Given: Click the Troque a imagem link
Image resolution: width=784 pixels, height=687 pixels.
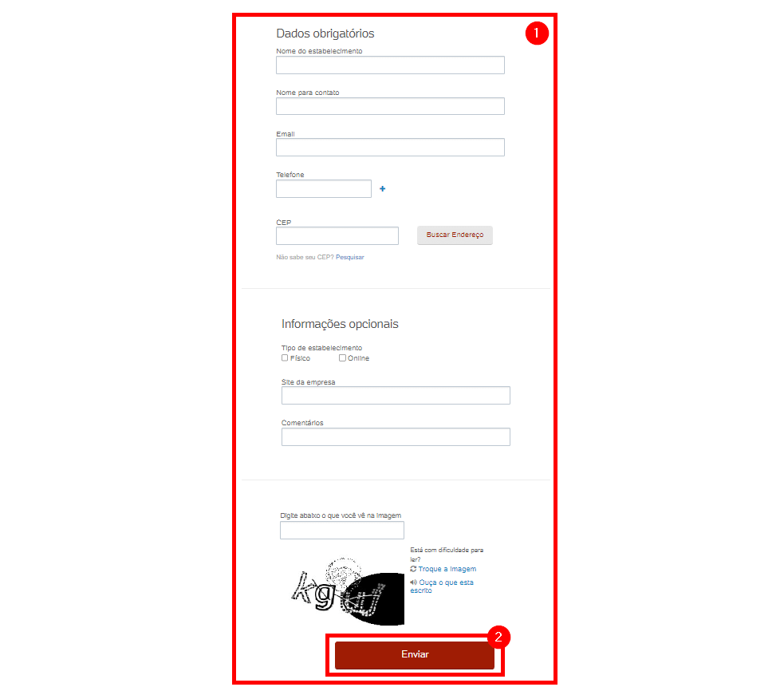Looking at the screenshot, I should click(447, 569).
